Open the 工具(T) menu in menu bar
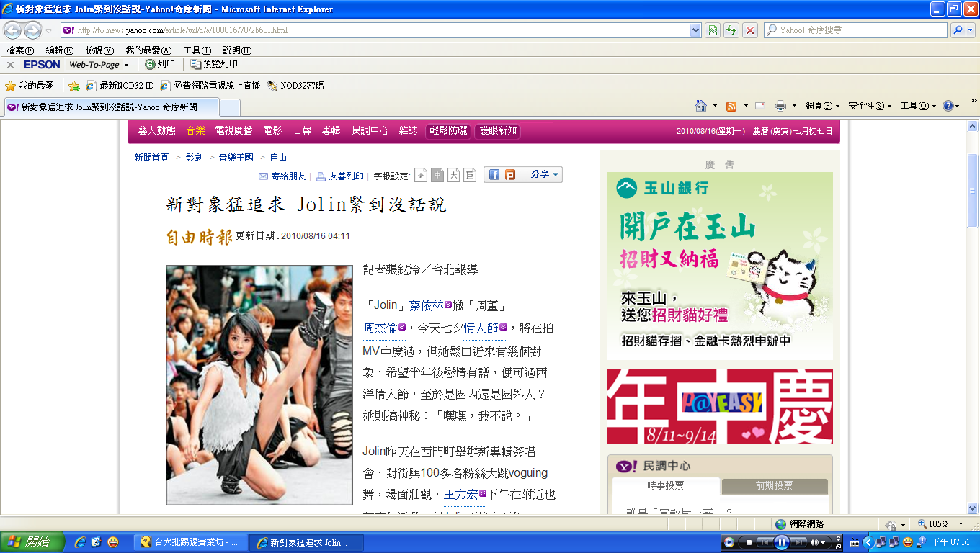980x553 pixels. (197, 50)
